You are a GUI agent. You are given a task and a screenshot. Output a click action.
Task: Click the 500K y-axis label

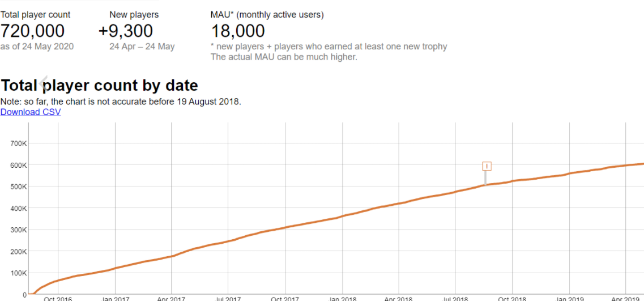(x=19, y=186)
